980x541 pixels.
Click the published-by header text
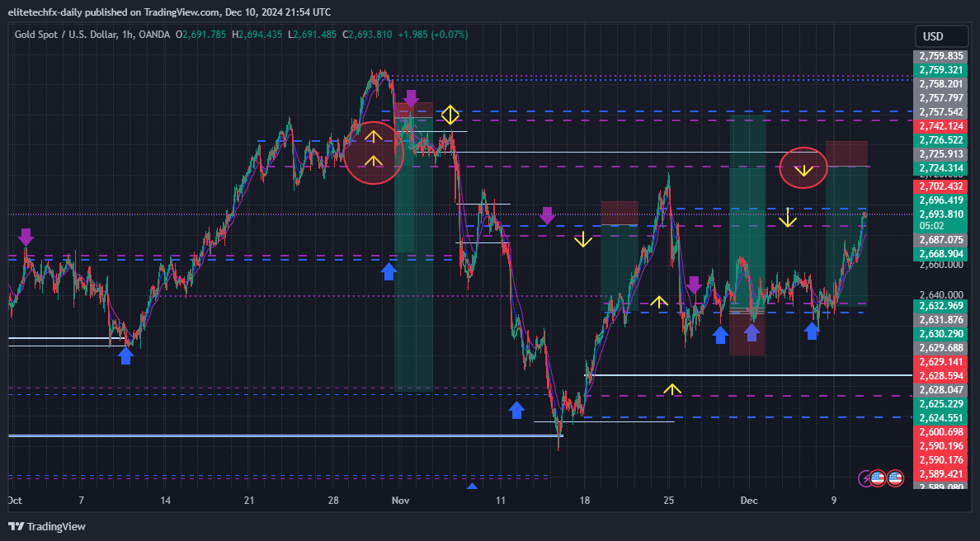pyautogui.click(x=169, y=12)
